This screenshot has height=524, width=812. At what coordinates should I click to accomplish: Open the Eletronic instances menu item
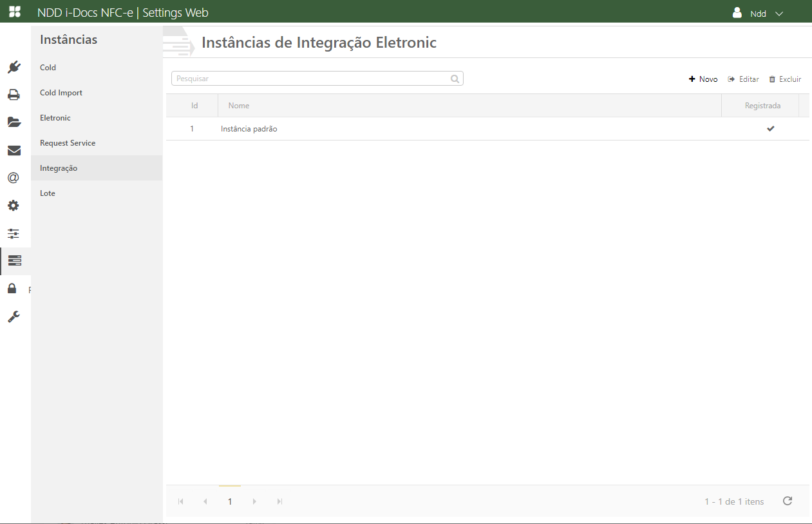55,118
